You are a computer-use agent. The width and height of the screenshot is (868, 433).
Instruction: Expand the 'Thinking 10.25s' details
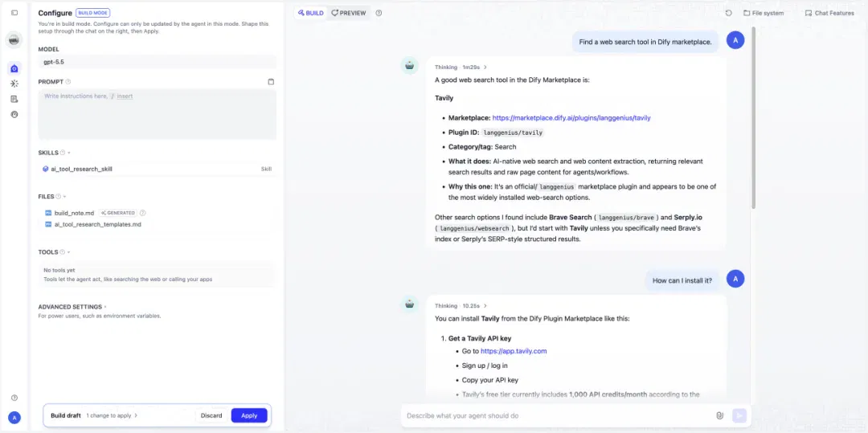(x=461, y=306)
